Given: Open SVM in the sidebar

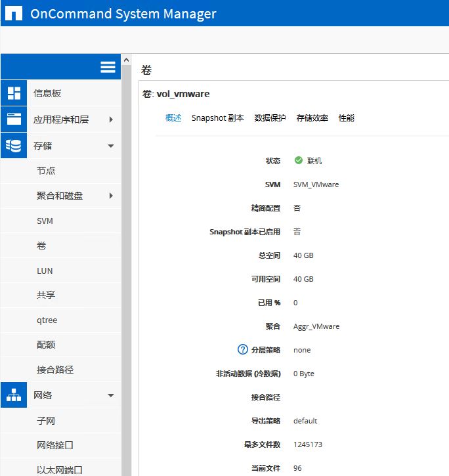Looking at the screenshot, I should [x=45, y=221].
